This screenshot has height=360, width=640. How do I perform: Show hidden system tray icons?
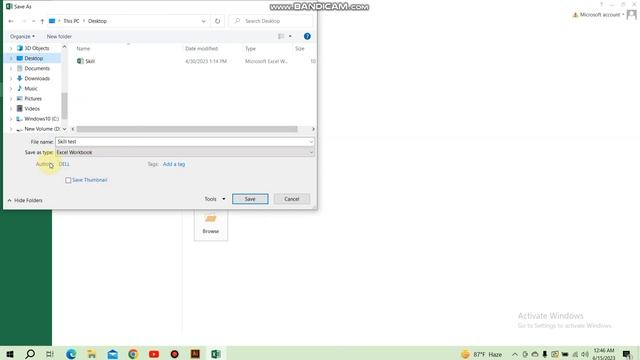(515, 354)
